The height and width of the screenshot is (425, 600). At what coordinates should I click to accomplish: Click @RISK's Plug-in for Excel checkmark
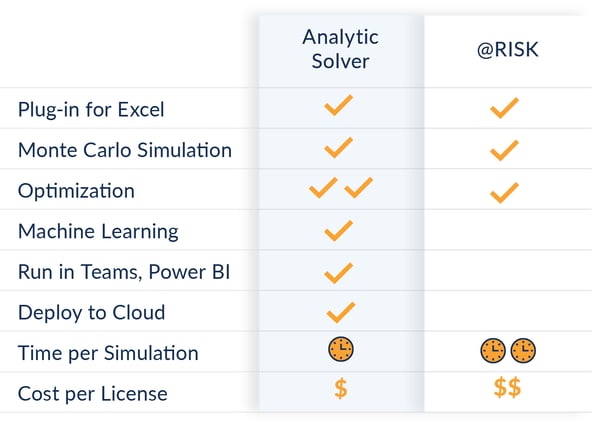[505, 108]
